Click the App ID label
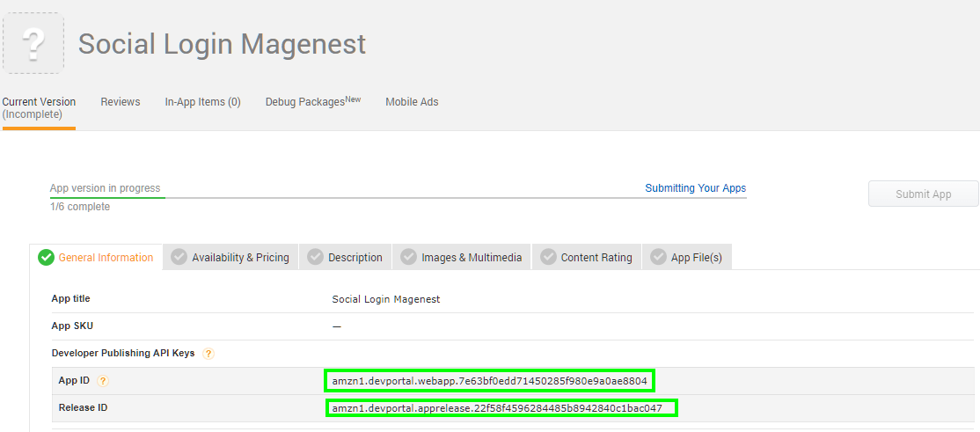980x432 pixels. click(75, 380)
